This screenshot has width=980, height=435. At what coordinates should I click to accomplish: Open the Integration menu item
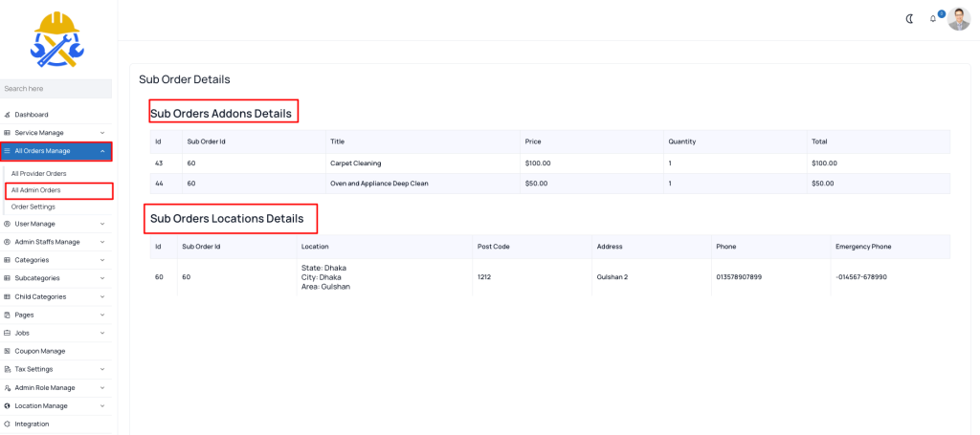point(56,424)
